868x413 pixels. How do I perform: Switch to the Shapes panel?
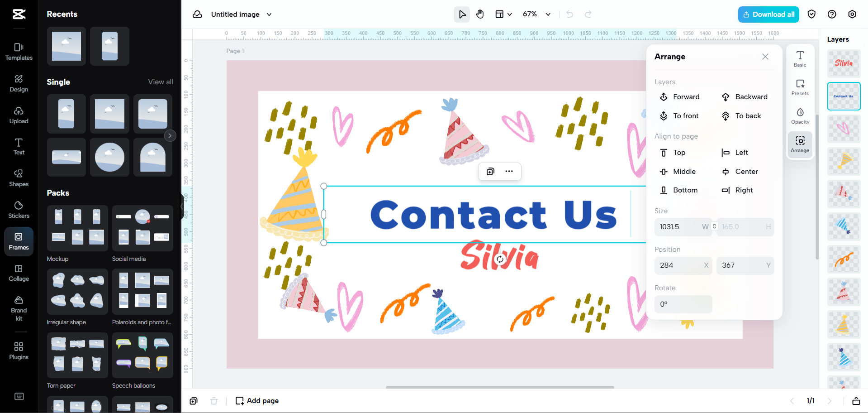(x=18, y=178)
